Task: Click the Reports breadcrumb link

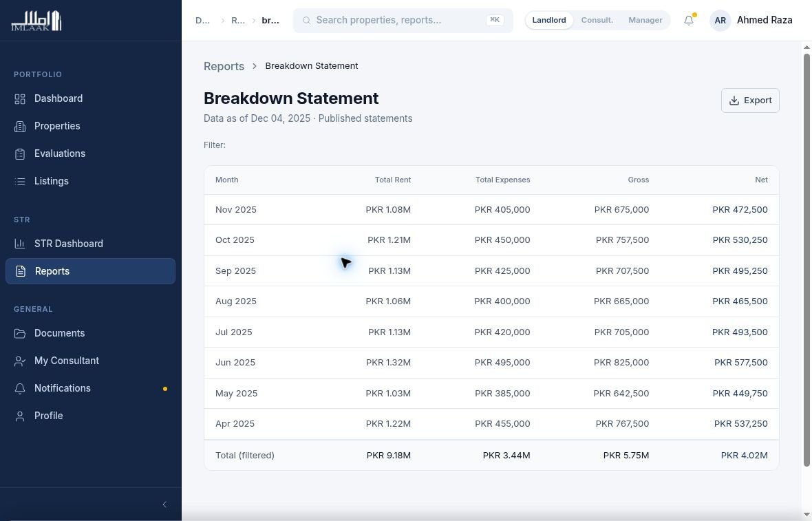Action: tap(224, 66)
